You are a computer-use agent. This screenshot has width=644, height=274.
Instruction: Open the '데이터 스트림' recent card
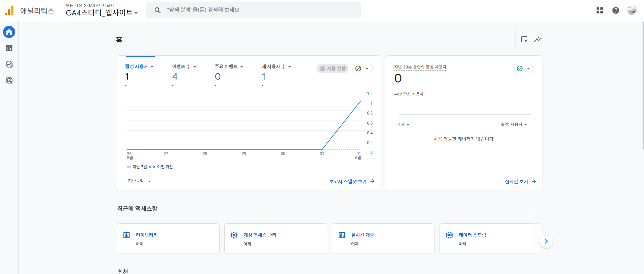(x=490, y=238)
